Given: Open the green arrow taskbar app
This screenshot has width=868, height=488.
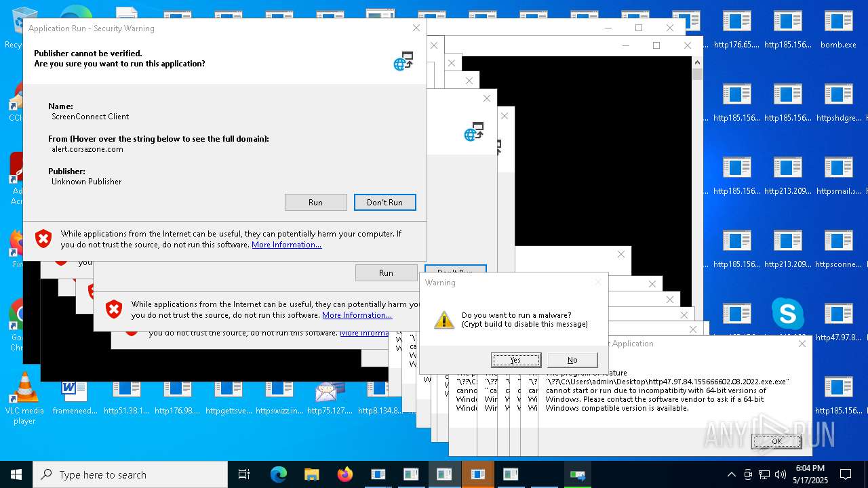Looking at the screenshot, I should (577, 474).
